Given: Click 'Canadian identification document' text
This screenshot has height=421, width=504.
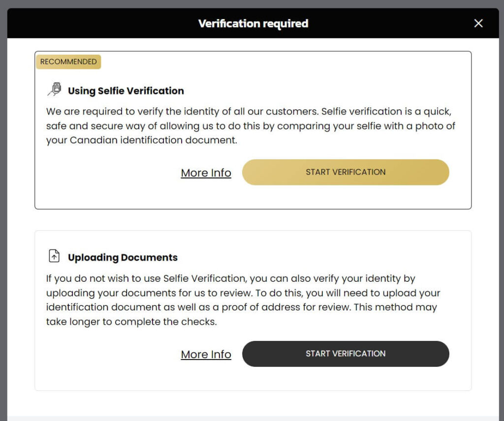Looking at the screenshot, I should (x=154, y=140).
